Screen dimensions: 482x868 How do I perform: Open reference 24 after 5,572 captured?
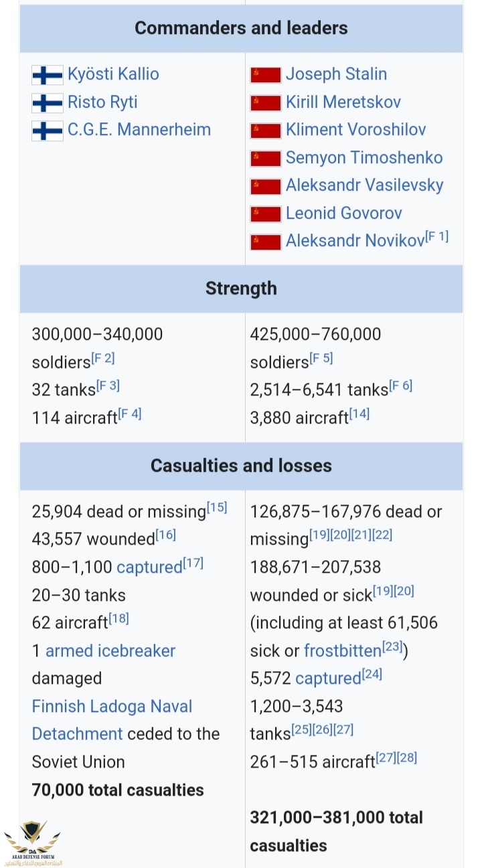tap(372, 675)
